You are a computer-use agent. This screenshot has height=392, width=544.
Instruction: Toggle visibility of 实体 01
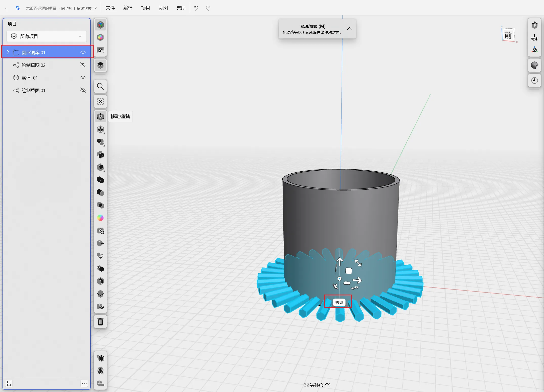click(83, 78)
